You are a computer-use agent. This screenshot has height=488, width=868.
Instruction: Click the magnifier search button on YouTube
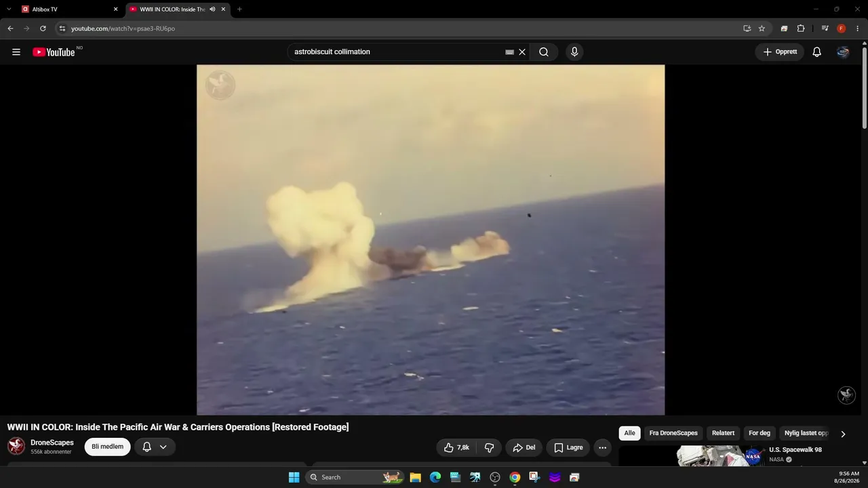click(x=544, y=52)
